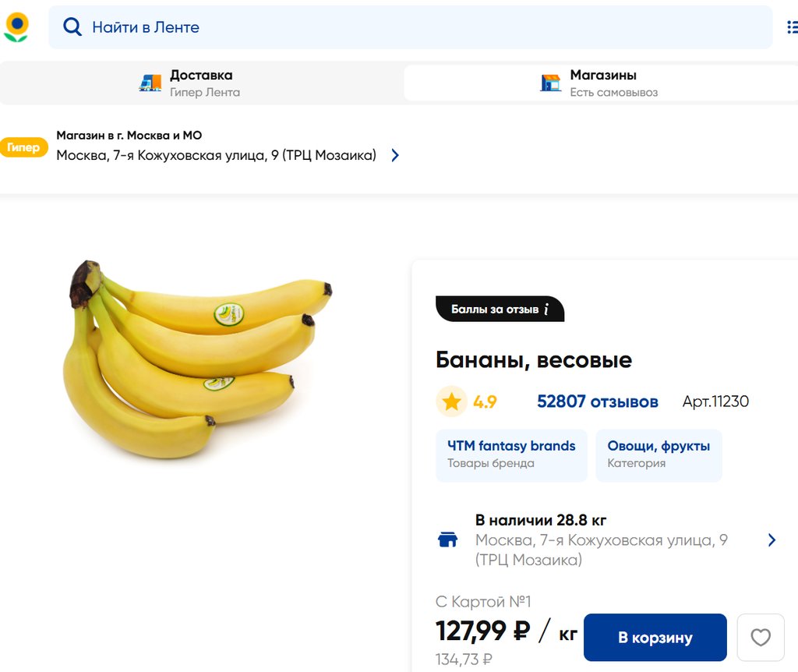Image resolution: width=798 pixels, height=672 pixels.
Task: Click the shop icon beside В наличии
Action: click(447, 539)
